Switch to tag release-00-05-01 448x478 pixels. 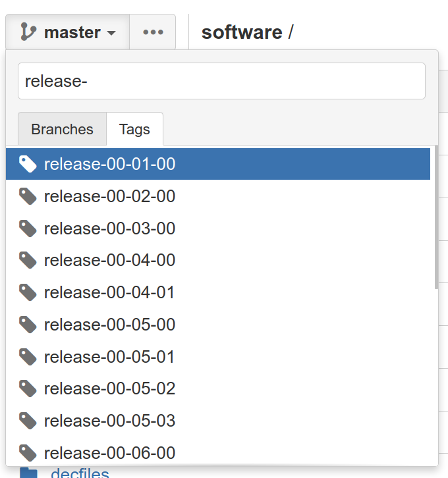(109, 357)
